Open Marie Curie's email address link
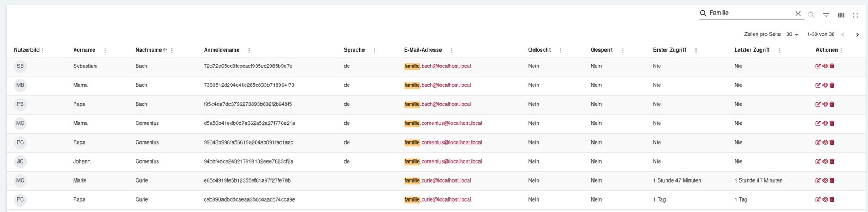This screenshot has width=868, height=212. (x=438, y=180)
